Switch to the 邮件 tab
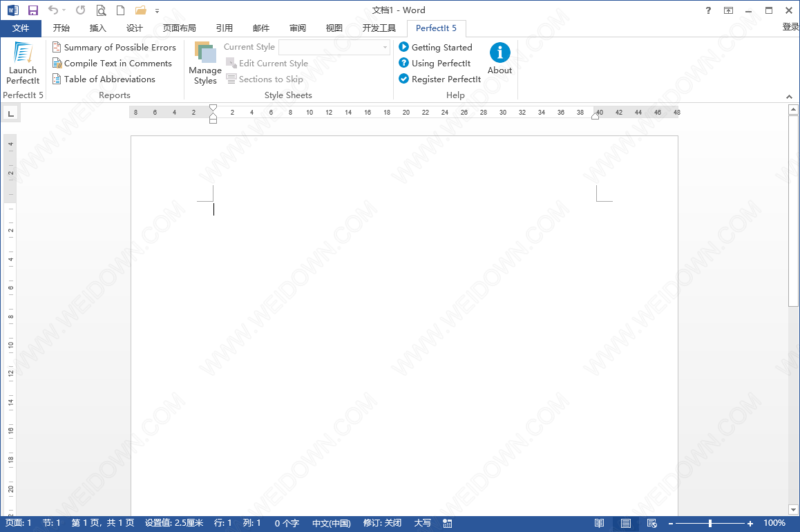Viewport: 800px width, 532px height. tap(260, 28)
